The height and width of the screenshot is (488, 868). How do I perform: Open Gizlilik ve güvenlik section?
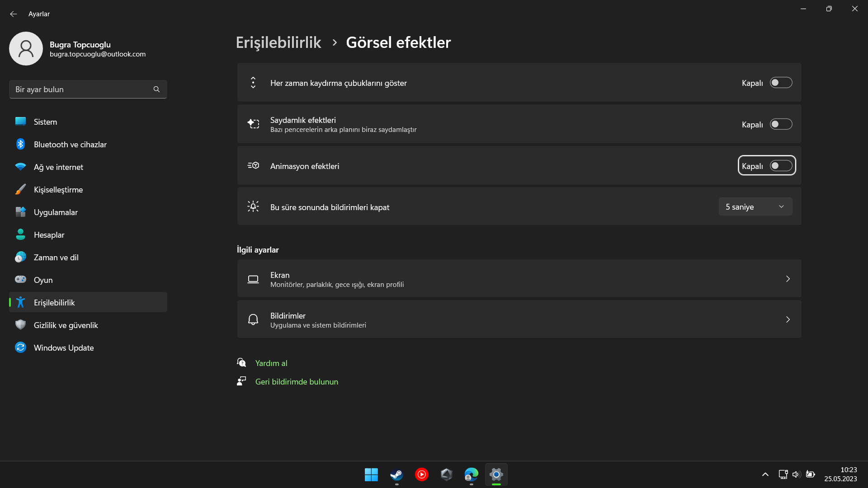[x=66, y=325]
